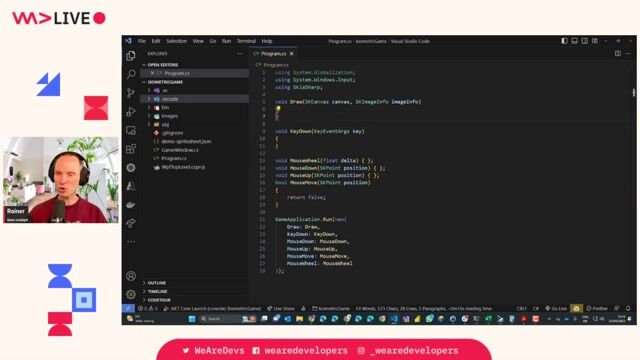Expand the CODETOUR section
Screen dimensions: 640x360
pyautogui.click(x=195, y=300)
